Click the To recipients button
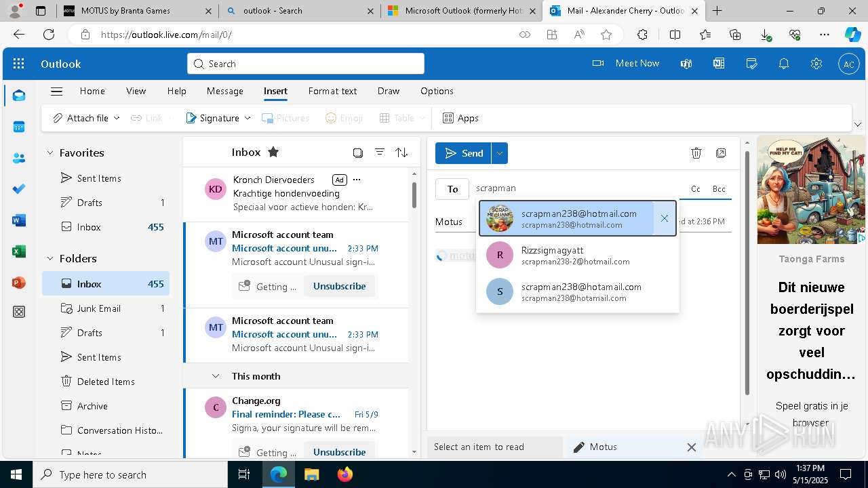Screen dimensions: 868x488 click(452, 189)
